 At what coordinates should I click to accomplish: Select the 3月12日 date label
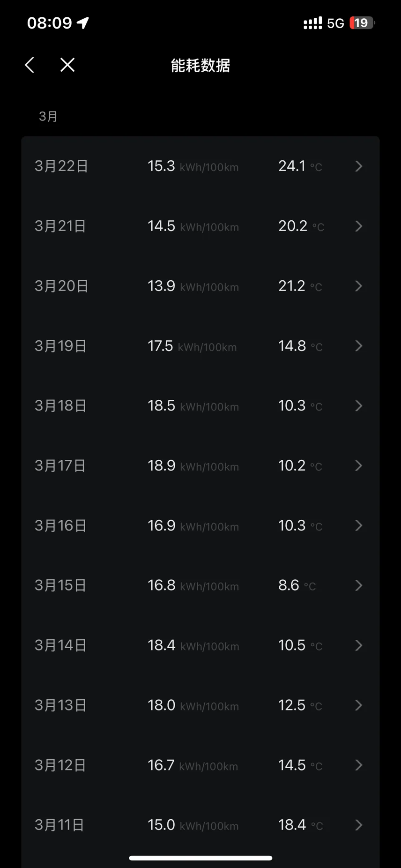coord(60,765)
